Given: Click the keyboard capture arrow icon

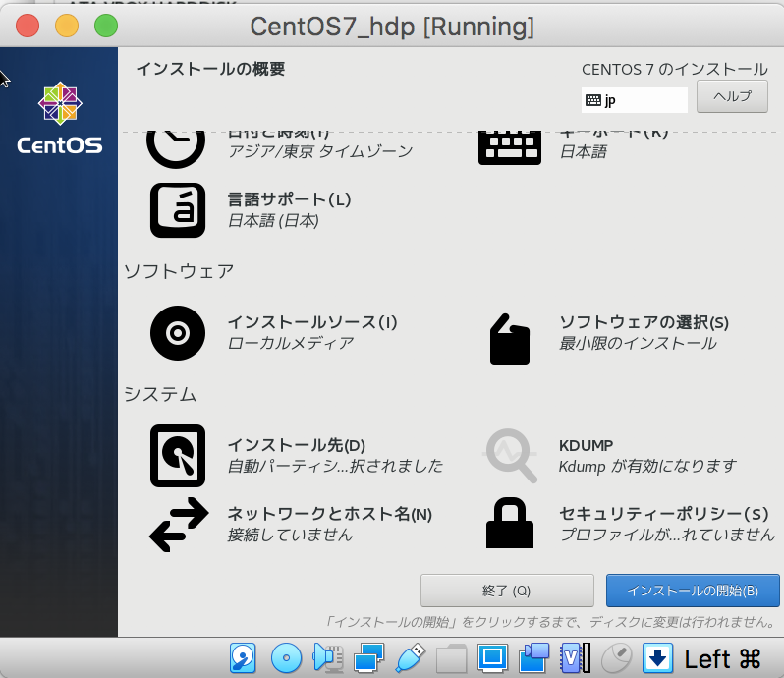Looking at the screenshot, I should pos(657,658).
